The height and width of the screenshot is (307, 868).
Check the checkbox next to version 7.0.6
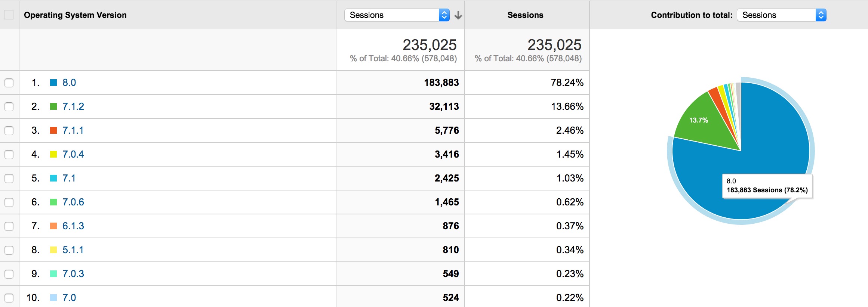[x=9, y=202]
